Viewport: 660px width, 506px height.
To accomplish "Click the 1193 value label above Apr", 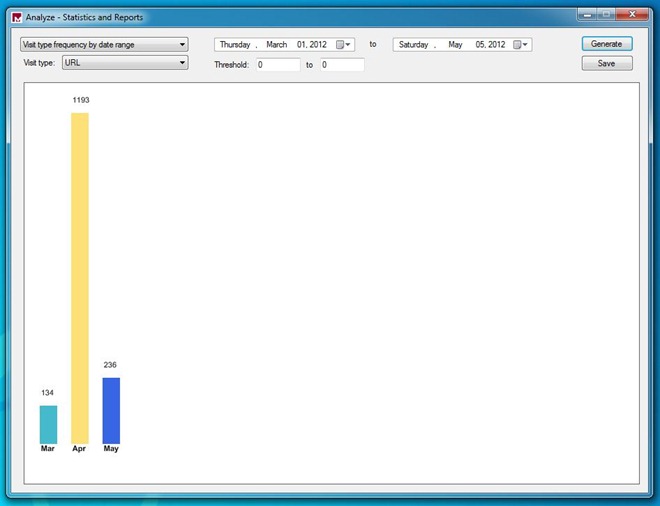I will click(x=80, y=101).
